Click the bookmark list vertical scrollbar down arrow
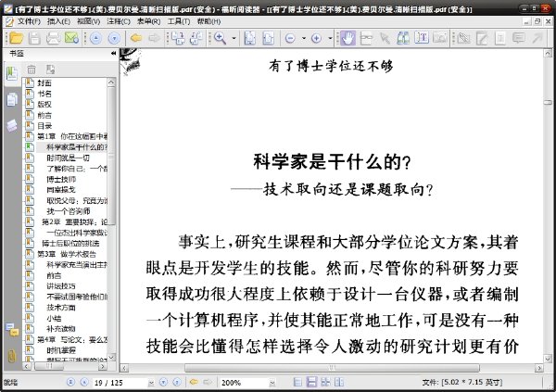556x392 pixels. [111, 357]
